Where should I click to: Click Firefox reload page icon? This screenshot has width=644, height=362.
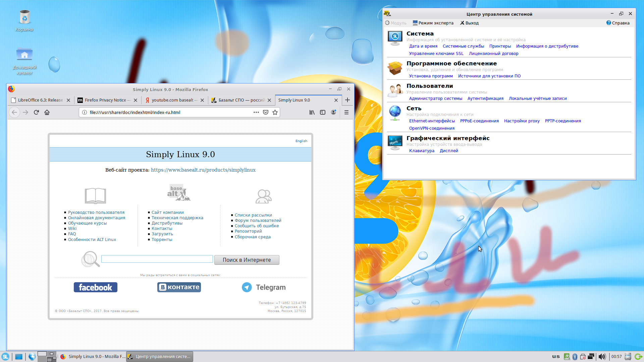tap(36, 112)
